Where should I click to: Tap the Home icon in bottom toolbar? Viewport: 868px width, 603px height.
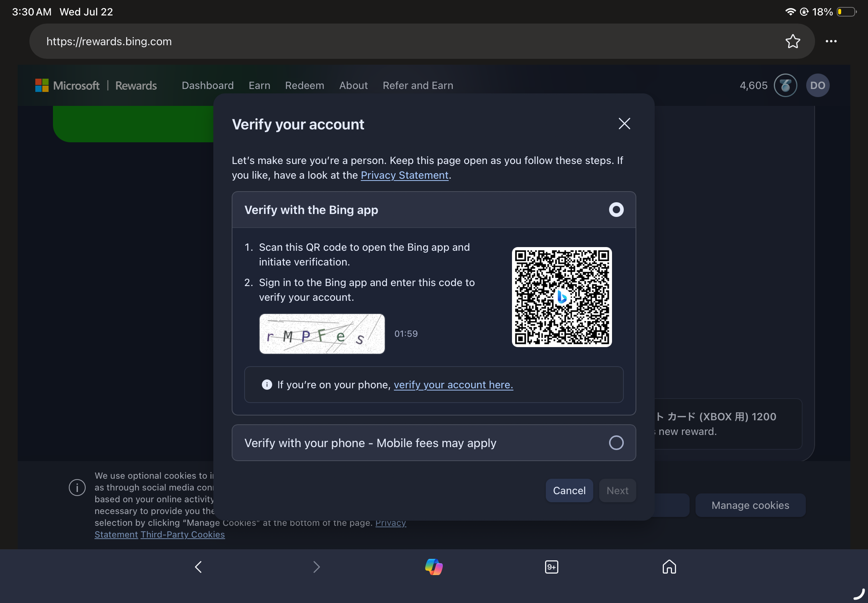(669, 567)
